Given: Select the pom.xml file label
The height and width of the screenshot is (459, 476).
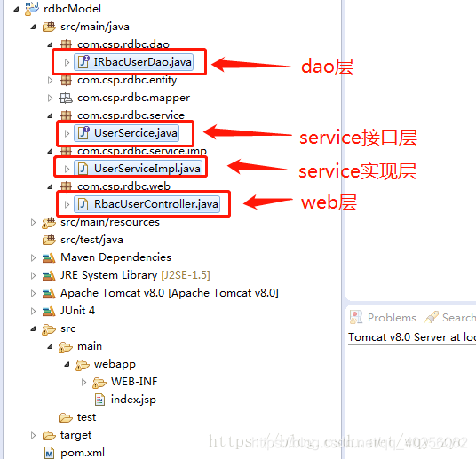Looking at the screenshot, I should (x=83, y=453).
